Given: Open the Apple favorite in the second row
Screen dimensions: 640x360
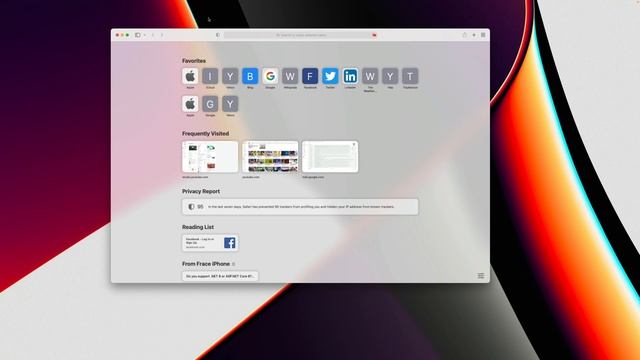Looking at the screenshot, I should [190, 104].
